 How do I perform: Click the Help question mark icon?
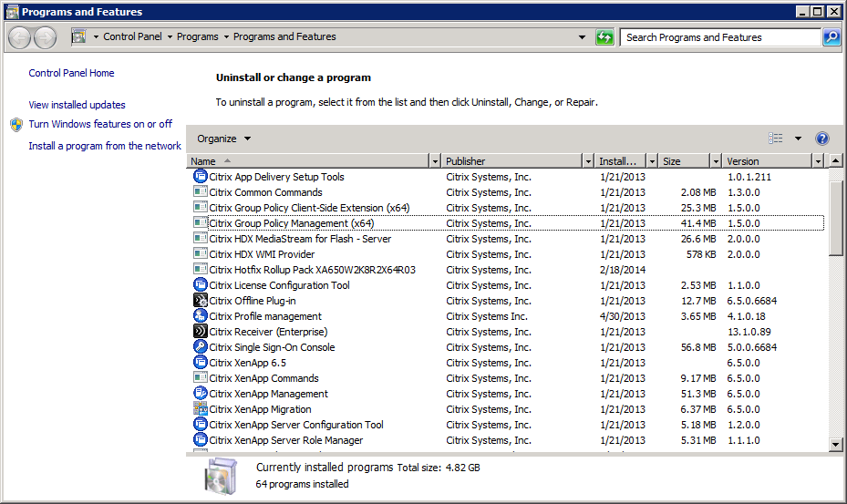[x=821, y=139]
